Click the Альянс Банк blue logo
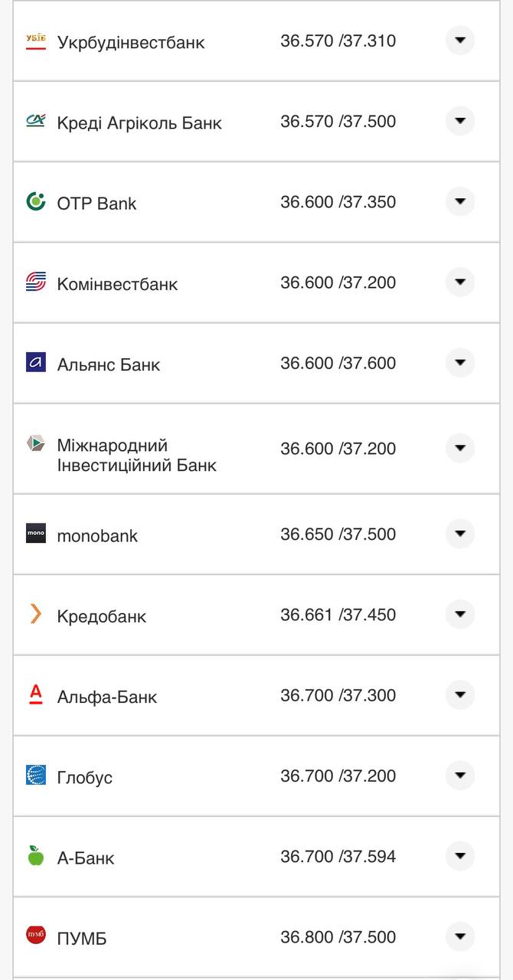This screenshot has width=513, height=980. click(34, 363)
